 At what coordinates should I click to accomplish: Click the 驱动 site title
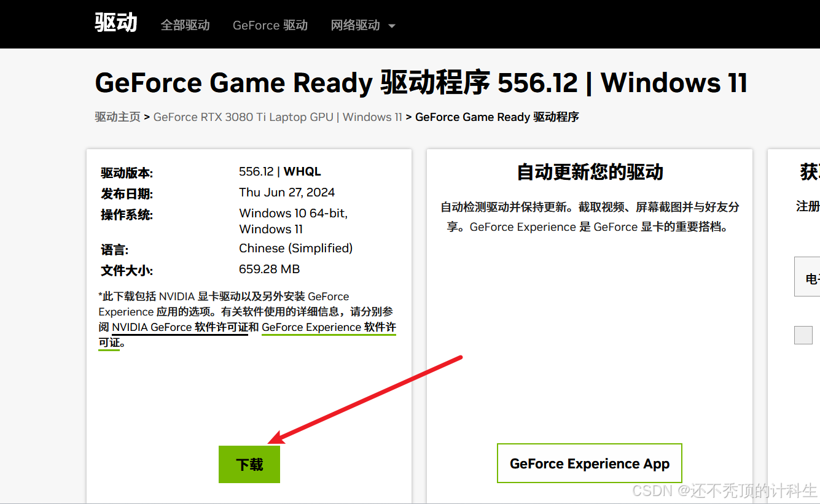click(x=116, y=23)
